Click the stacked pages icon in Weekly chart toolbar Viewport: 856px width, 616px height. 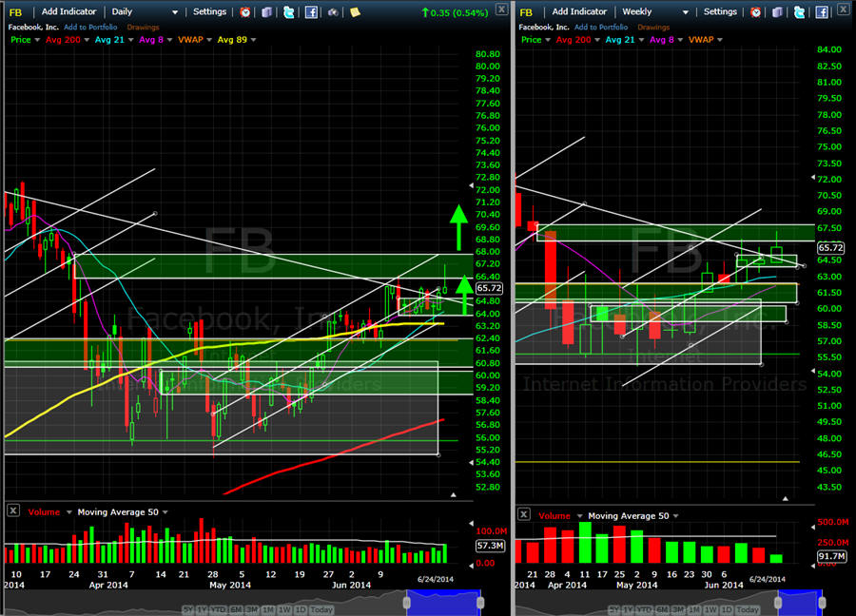pyautogui.click(x=777, y=12)
